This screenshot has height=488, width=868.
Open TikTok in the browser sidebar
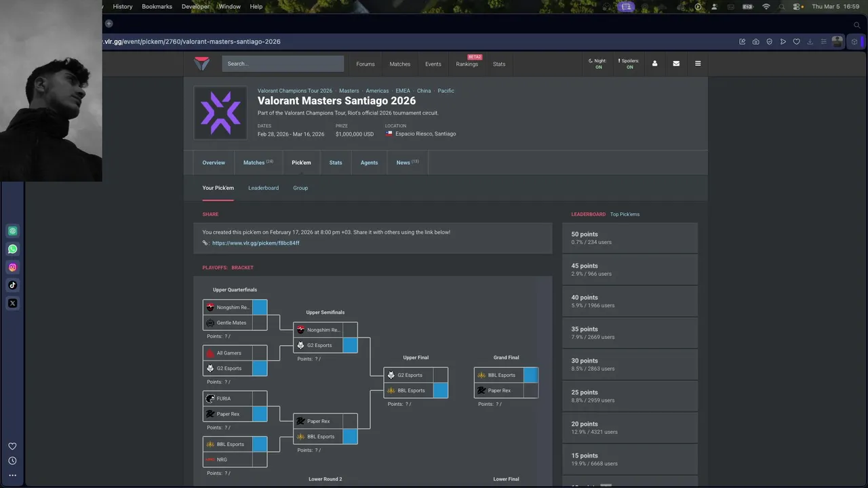coord(12,285)
